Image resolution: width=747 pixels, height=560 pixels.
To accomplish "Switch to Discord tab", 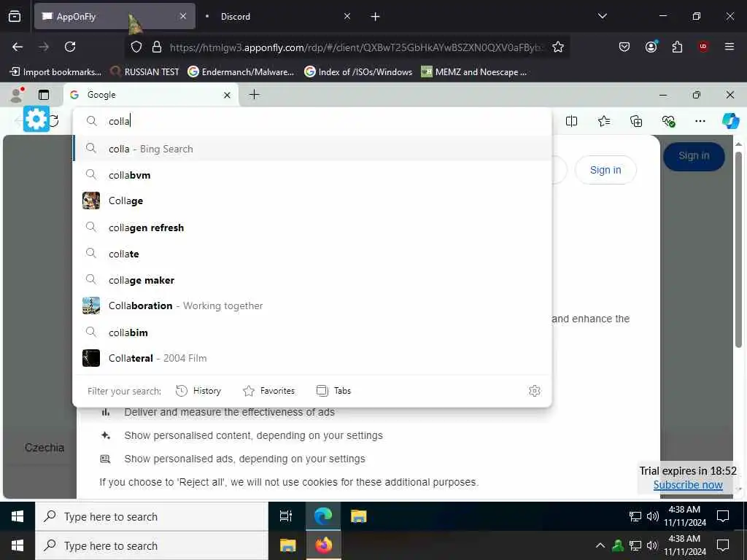I will point(276,16).
